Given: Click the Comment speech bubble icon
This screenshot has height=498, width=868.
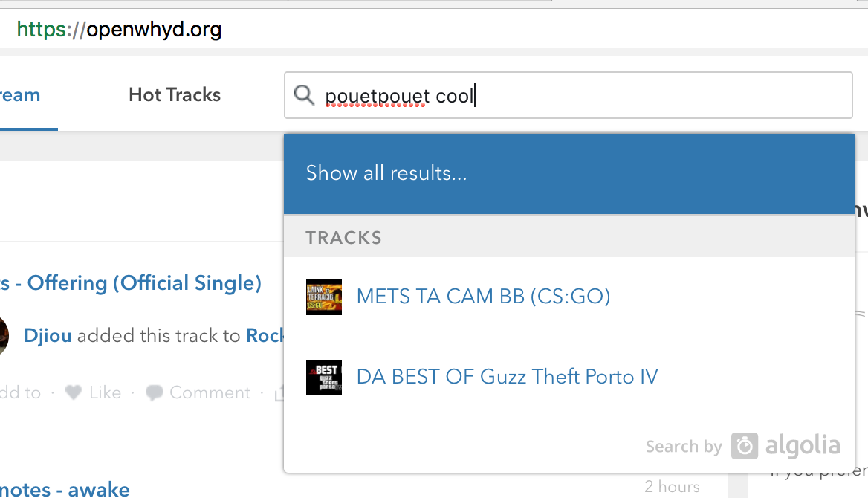Looking at the screenshot, I should coord(154,392).
